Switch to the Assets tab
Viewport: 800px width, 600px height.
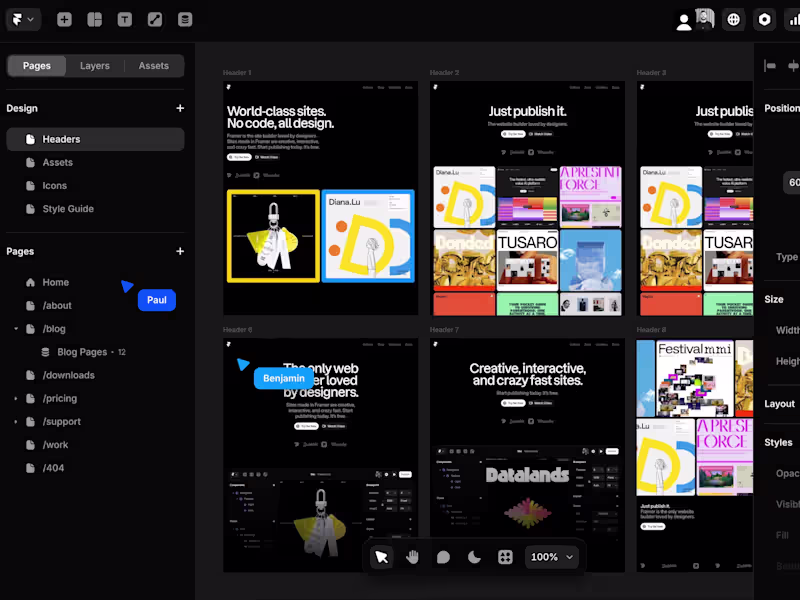point(153,65)
